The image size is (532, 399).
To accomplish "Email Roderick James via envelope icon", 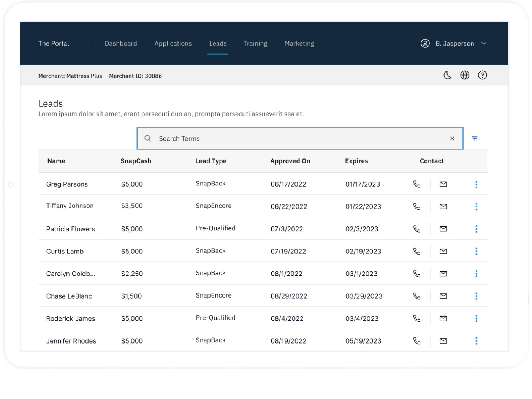I will click(443, 319).
